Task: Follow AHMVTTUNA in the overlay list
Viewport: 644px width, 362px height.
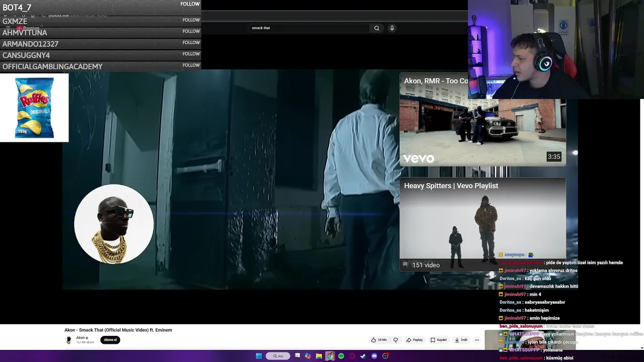Action: click(191, 31)
